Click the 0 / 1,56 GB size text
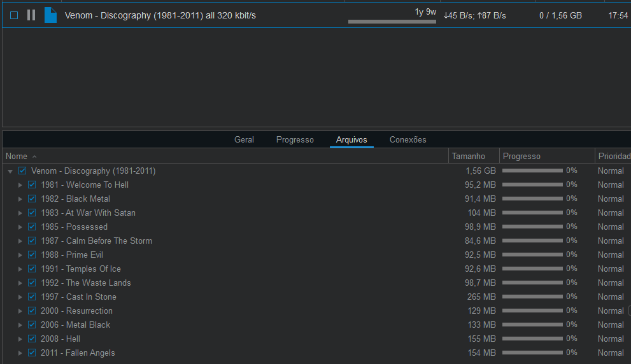Image resolution: width=631 pixels, height=364 pixels. tap(560, 15)
